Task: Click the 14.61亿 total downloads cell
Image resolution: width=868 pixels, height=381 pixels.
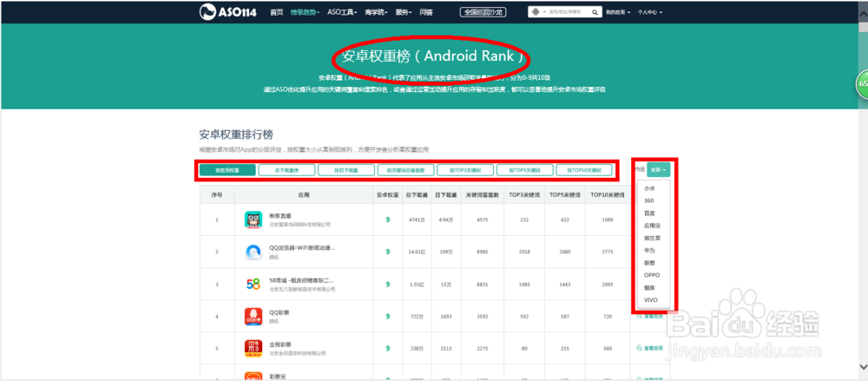Action: click(x=416, y=252)
